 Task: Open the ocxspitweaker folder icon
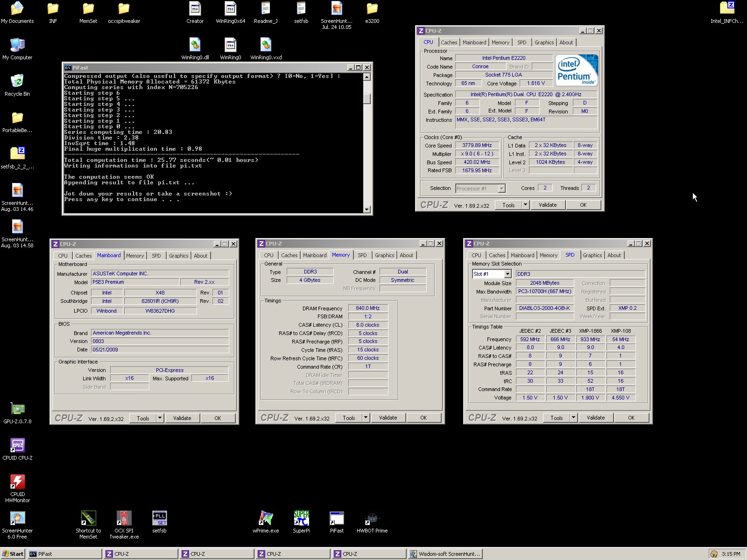[124, 13]
